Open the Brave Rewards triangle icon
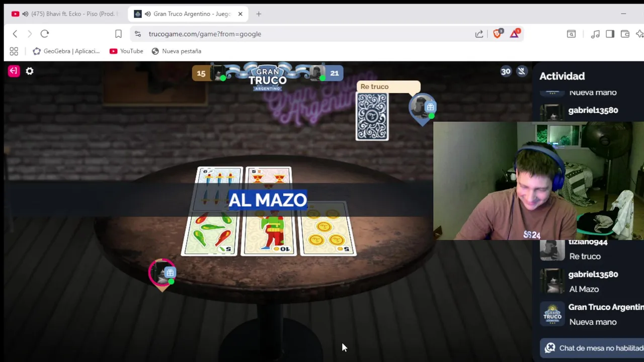This screenshot has height=362, width=644. click(x=515, y=34)
